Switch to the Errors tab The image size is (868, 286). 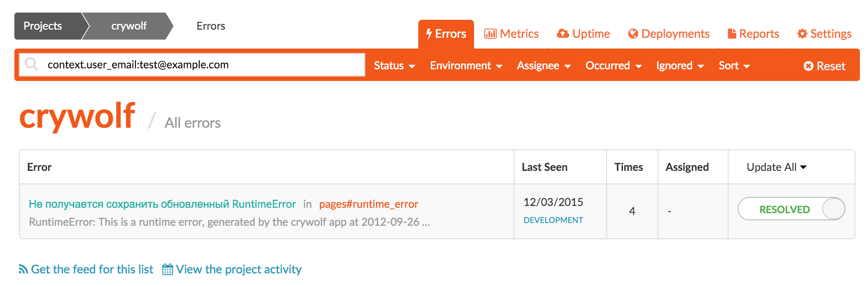(x=446, y=34)
